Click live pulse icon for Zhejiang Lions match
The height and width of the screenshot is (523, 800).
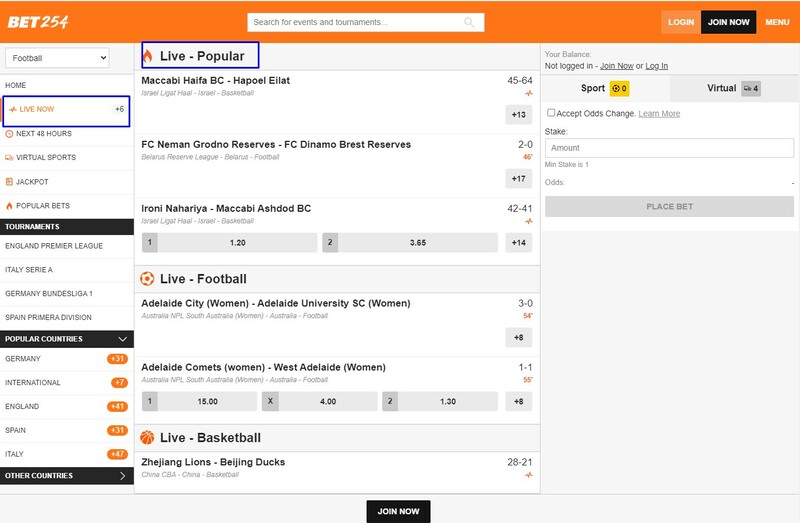[529, 475]
